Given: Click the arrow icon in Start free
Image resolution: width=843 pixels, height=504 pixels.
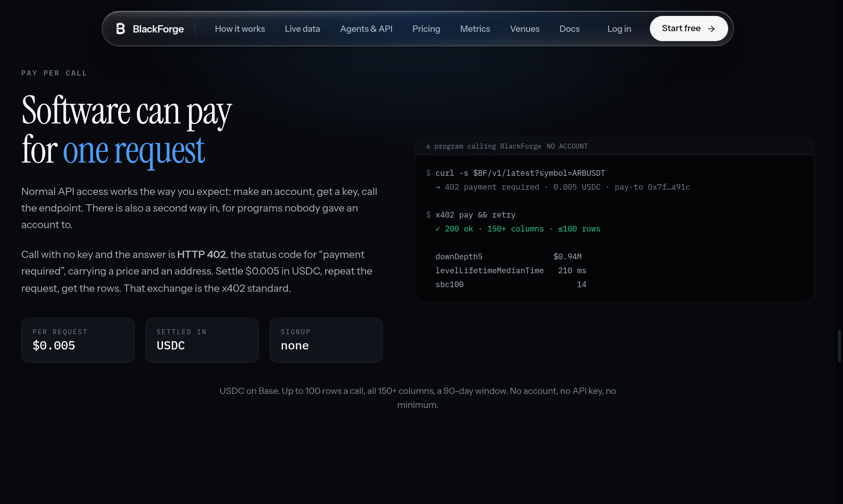Looking at the screenshot, I should [x=711, y=29].
